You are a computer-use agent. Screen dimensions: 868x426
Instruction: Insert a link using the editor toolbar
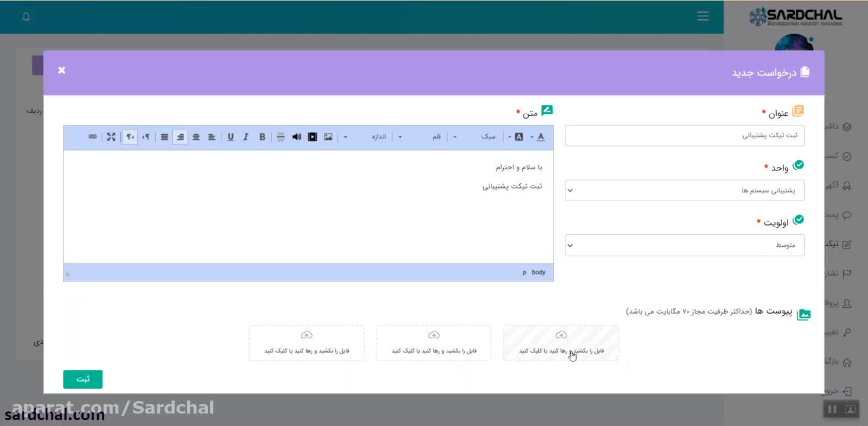(x=93, y=137)
